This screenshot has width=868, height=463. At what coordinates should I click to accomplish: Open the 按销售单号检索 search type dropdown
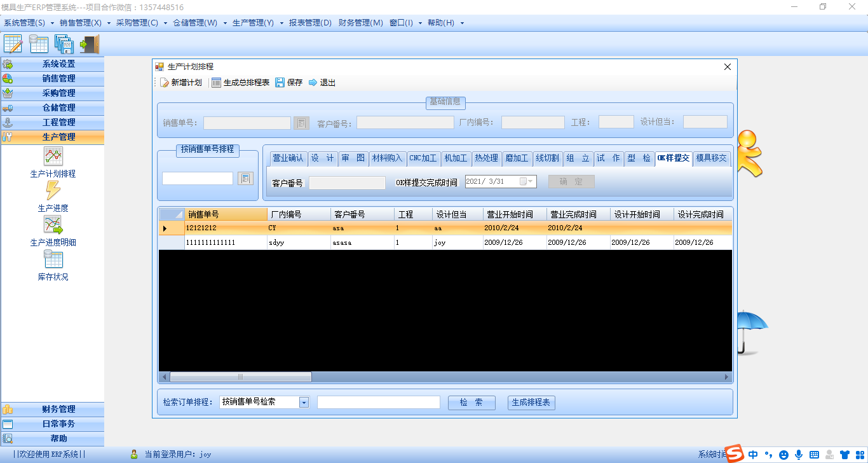pos(304,402)
